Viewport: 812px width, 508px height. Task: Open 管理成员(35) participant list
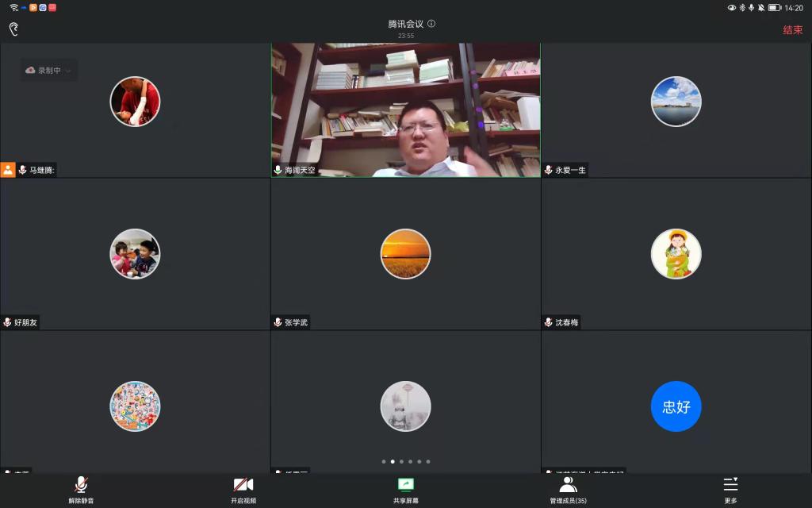click(568, 484)
